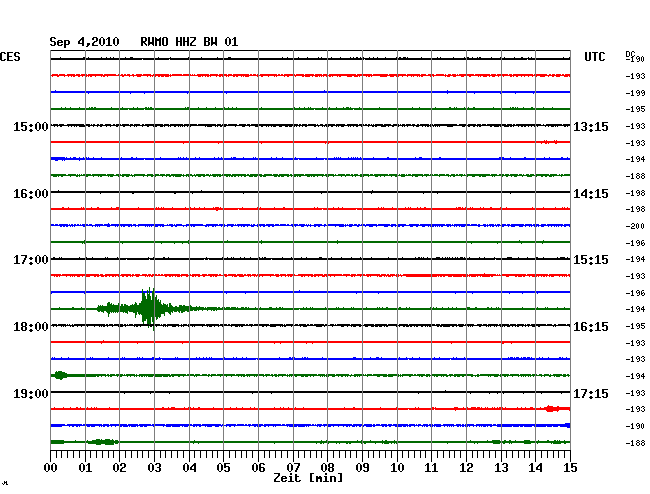Click the 17:00 local time label

(31, 260)
